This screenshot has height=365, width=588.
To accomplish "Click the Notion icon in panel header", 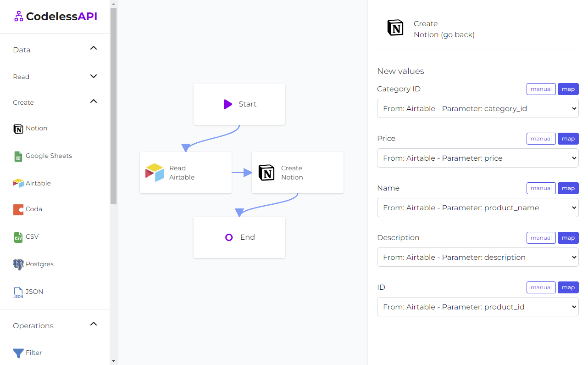I will tap(395, 28).
